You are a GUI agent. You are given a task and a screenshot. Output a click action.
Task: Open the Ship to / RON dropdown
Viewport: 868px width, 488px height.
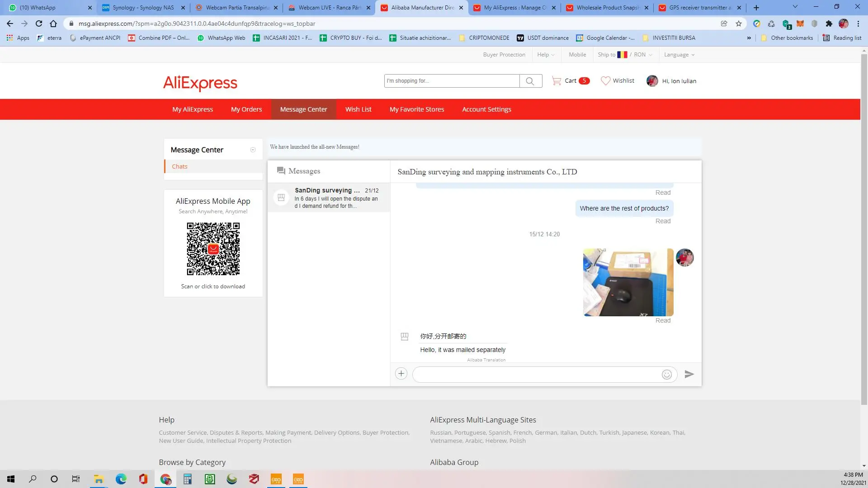click(625, 55)
